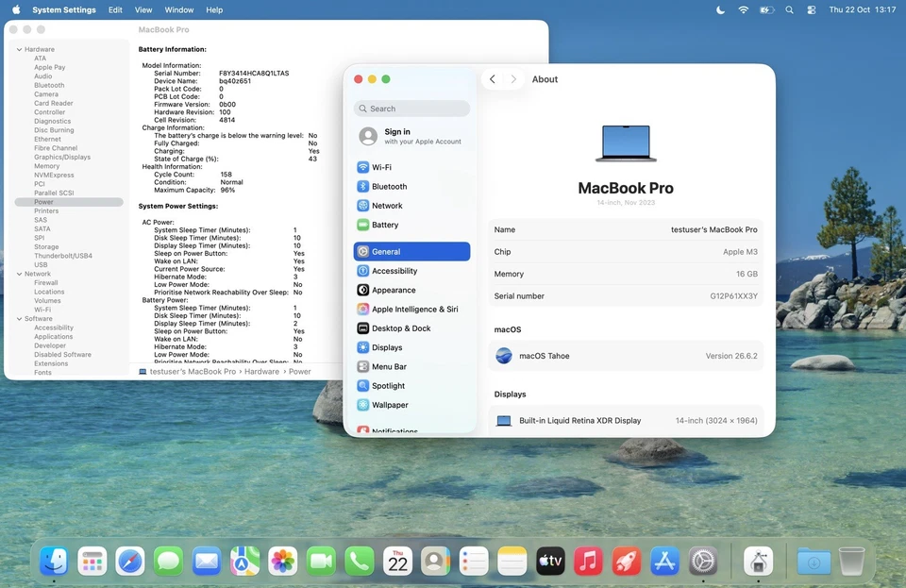Image resolution: width=906 pixels, height=588 pixels.
Task: Open macOS Tahoe version row
Action: (626, 356)
